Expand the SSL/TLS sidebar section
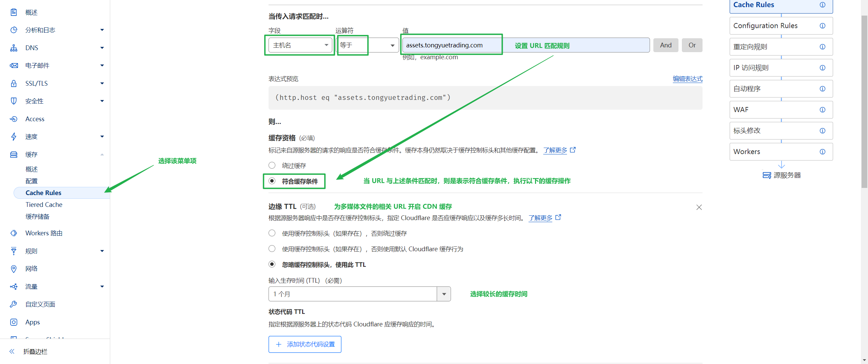This screenshot has height=364, width=868. [102, 83]
